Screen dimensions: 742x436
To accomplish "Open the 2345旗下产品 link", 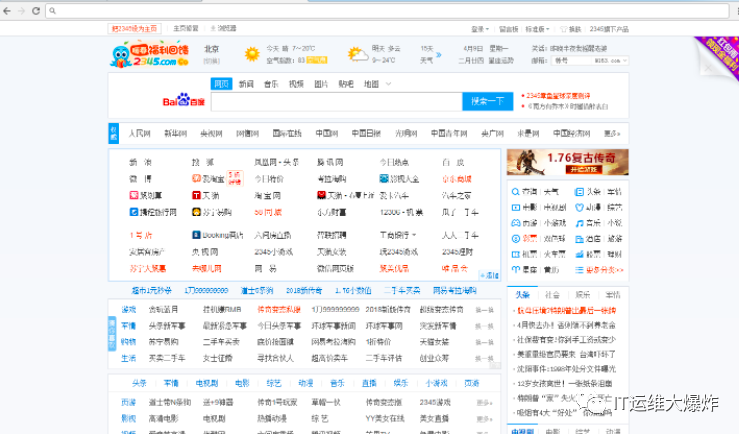I will coord(609,29).
